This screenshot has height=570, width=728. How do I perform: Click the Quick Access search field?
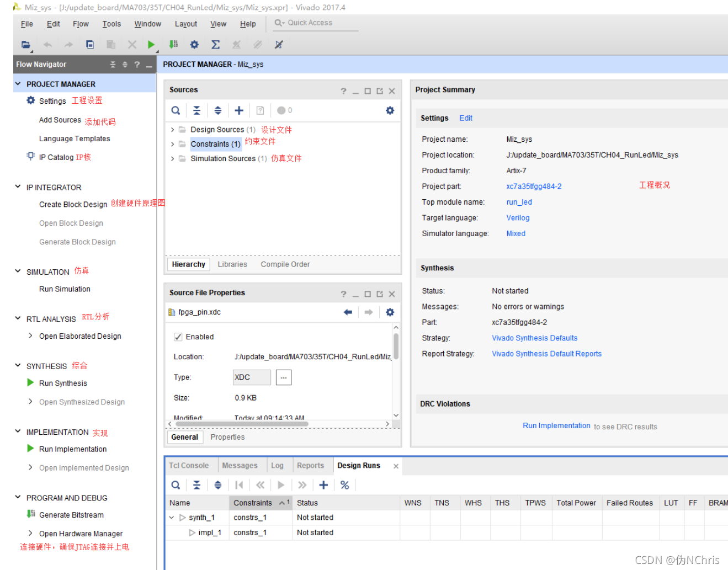[x=316, y=23]
